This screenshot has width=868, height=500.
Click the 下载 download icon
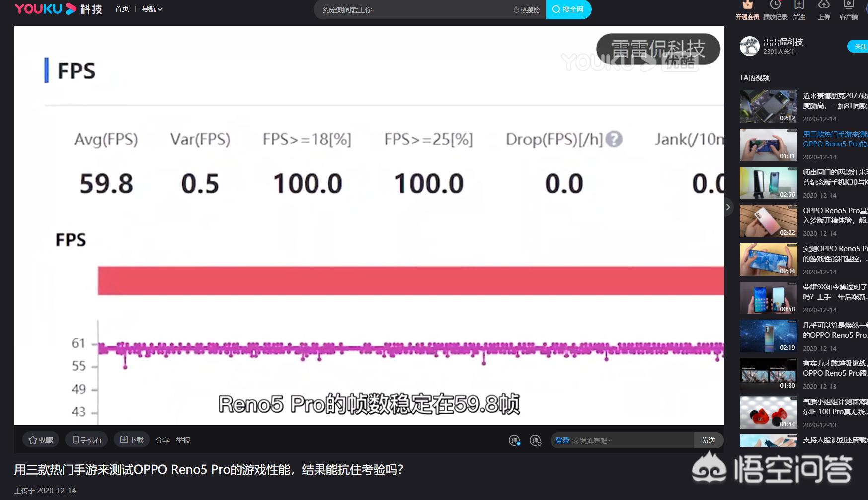(x=131, y=440)
